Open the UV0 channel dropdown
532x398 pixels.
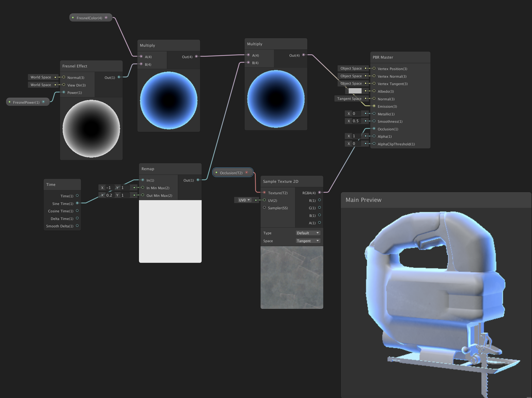click(244, 200)
